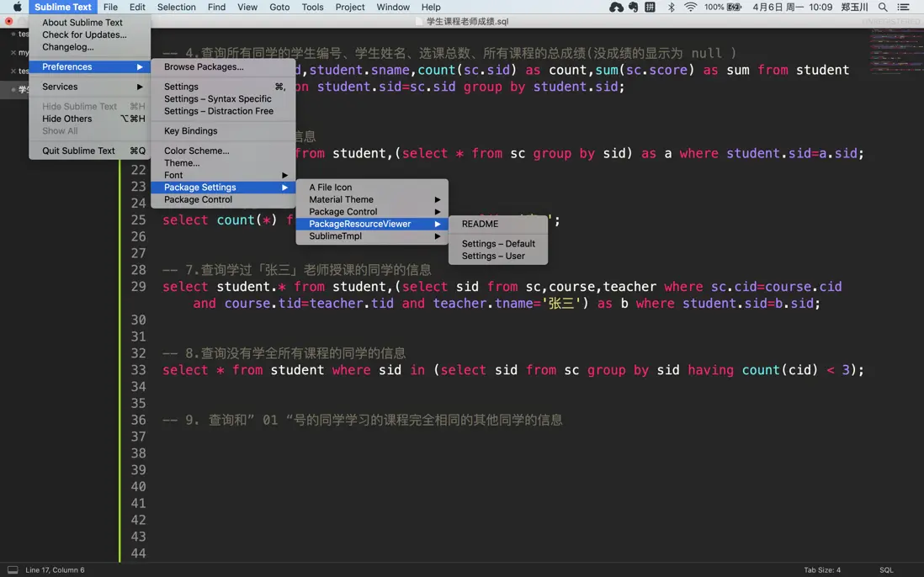Viewport: 924px width, 577px height.
Task: Click the cloud sync icon in menu bar
Action: click(616, 7)
